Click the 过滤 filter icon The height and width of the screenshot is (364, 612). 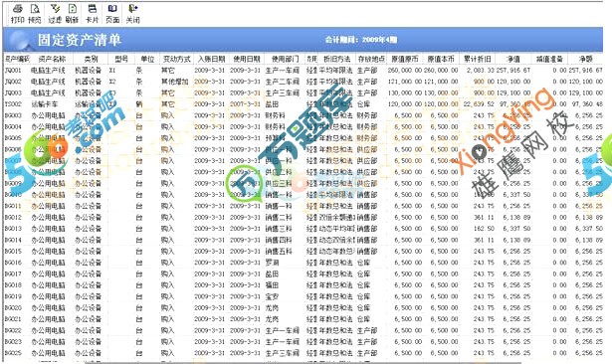[55, 14]
